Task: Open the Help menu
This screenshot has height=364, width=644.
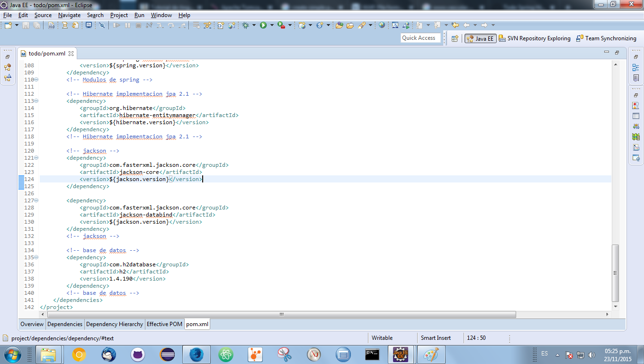Action: (184, 15)
